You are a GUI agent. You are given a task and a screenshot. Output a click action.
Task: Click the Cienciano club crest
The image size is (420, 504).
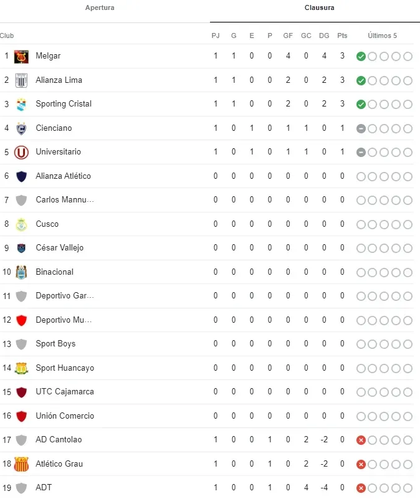pyautogui.click(x=21, y=128)
